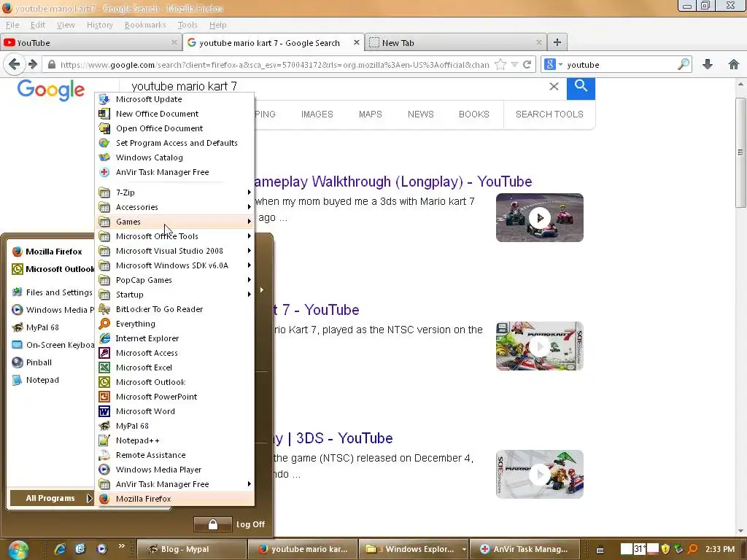Viewport: 747px width, 560px height.
Task: Open the Bookmarks menu
Action: pyautogui.click(x=145, y=25)
